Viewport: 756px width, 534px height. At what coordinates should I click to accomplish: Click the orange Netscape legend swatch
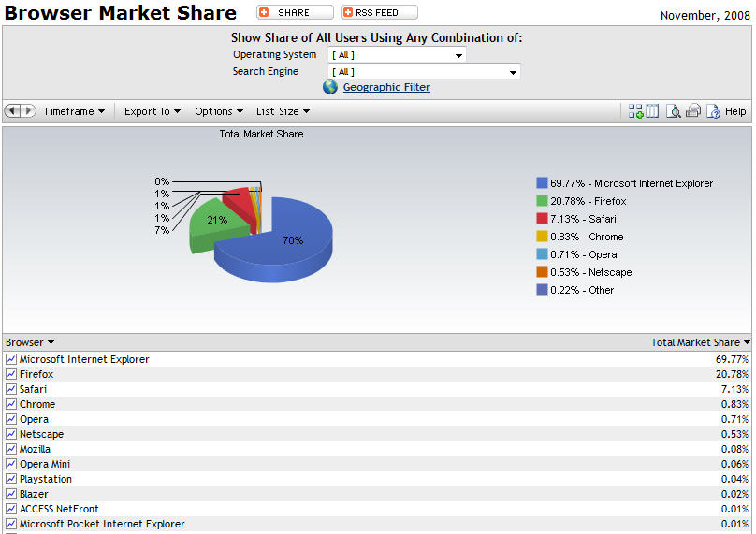point(542,272)
